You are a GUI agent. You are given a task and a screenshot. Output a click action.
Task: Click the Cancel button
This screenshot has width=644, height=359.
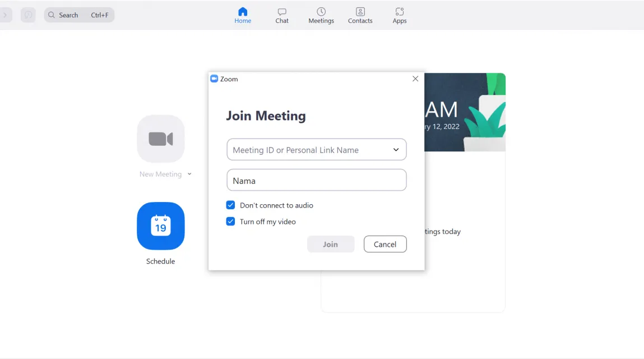coord(385,244)
